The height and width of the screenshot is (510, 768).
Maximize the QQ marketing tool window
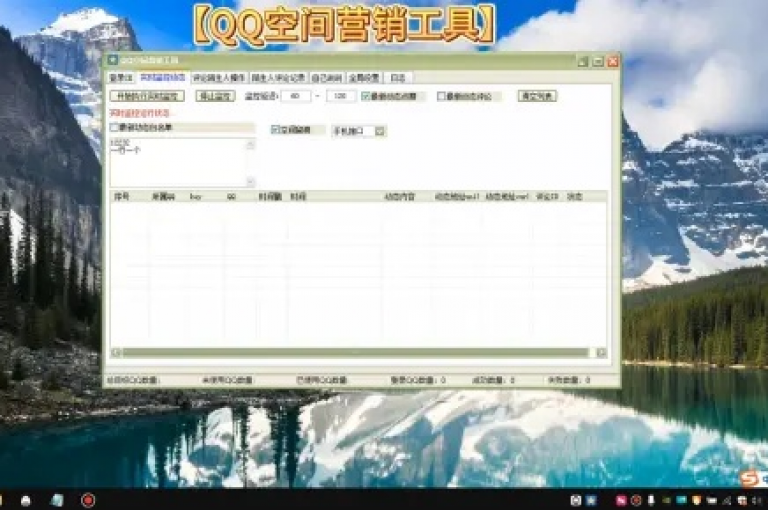[598, 61]
